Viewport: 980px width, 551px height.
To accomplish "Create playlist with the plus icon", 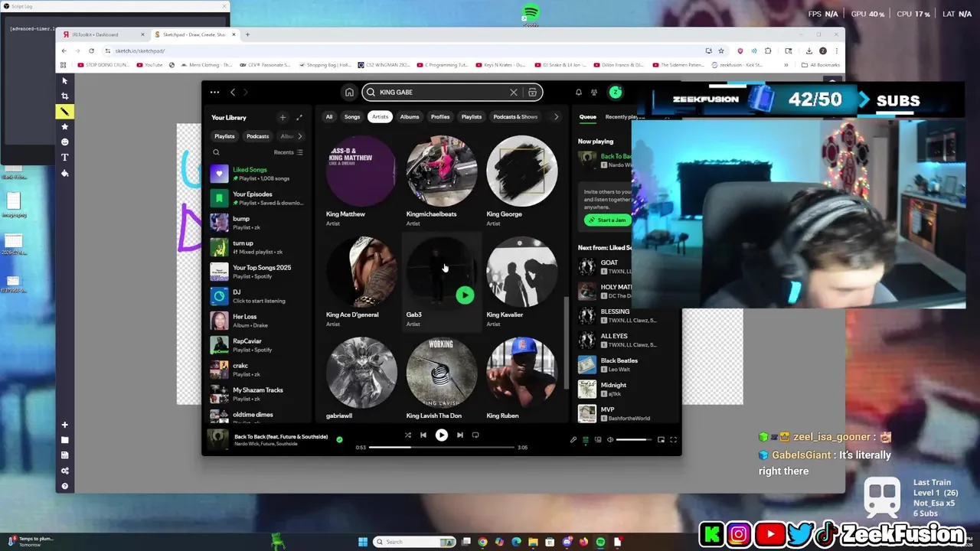I will (283, 117).
